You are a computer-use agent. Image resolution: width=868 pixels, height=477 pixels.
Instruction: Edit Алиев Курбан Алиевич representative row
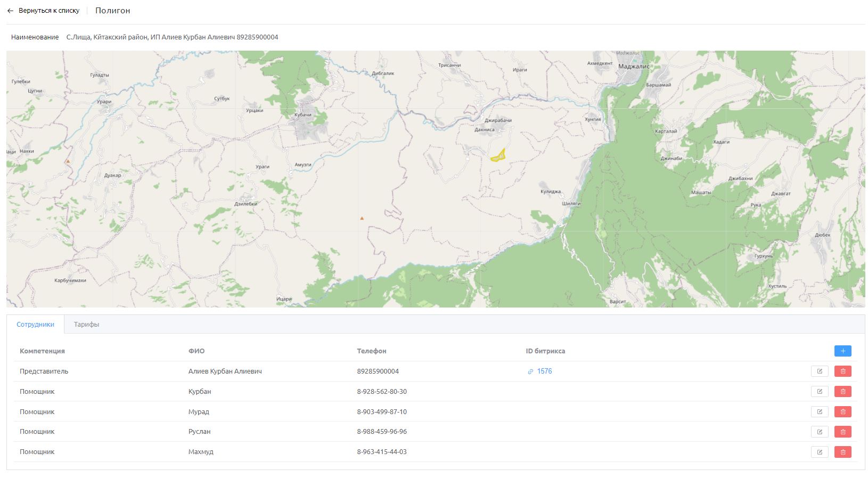[820, 371]
